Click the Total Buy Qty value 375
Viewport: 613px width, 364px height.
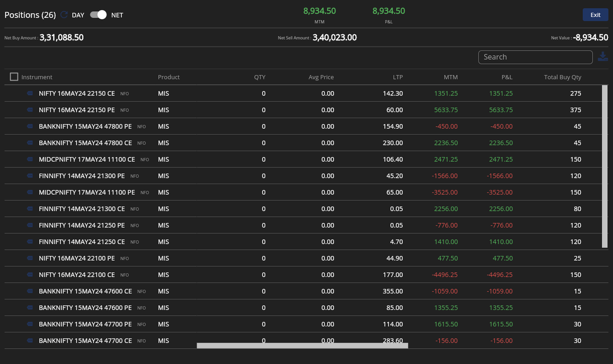(x=576, y=110)
